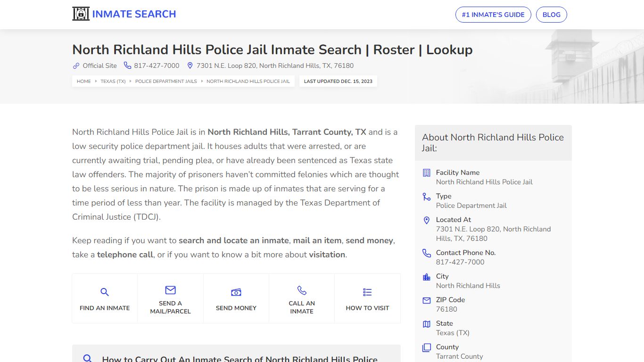The width and height of the screenshot is (644, 362).
Task: Click the chain-link icon next to Official Site
Action: 76,66
